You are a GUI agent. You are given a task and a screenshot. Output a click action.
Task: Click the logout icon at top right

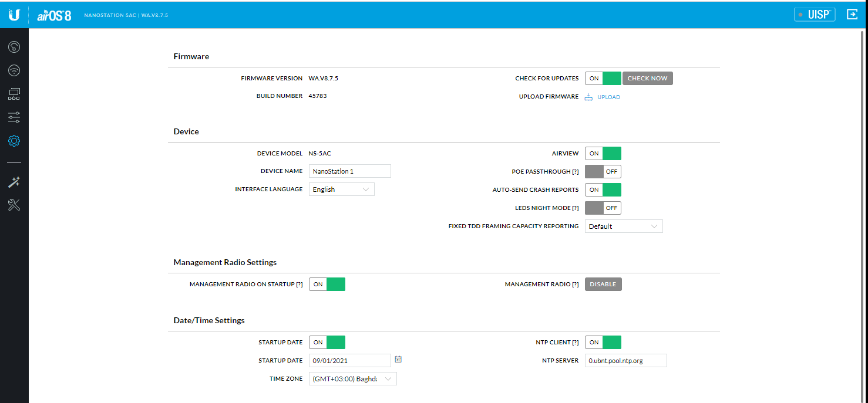(852, 15)
